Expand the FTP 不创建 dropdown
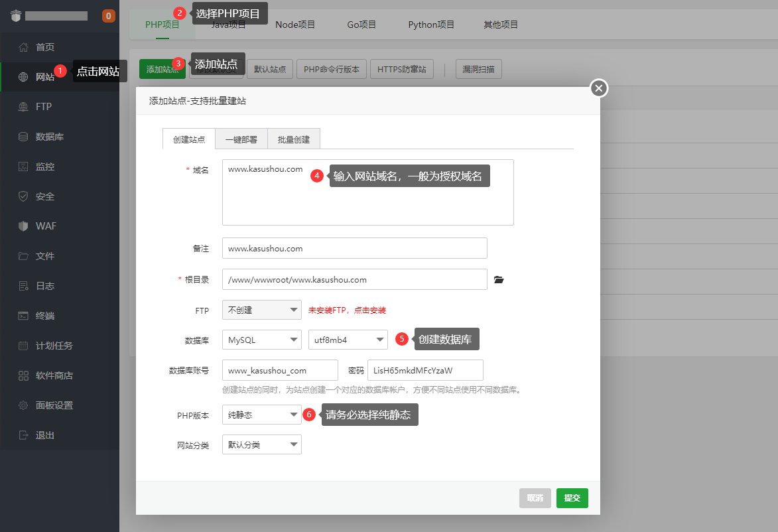 pyautogui.click(x=261, y=310)
